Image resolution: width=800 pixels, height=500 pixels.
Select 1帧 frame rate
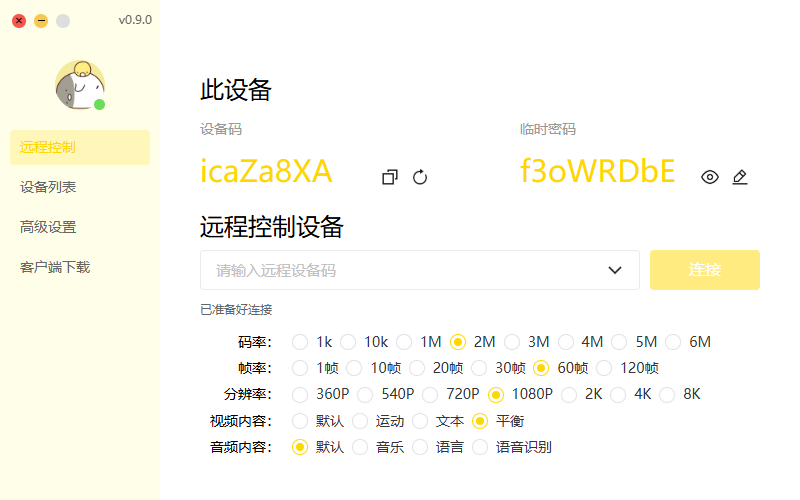[300, 368]
